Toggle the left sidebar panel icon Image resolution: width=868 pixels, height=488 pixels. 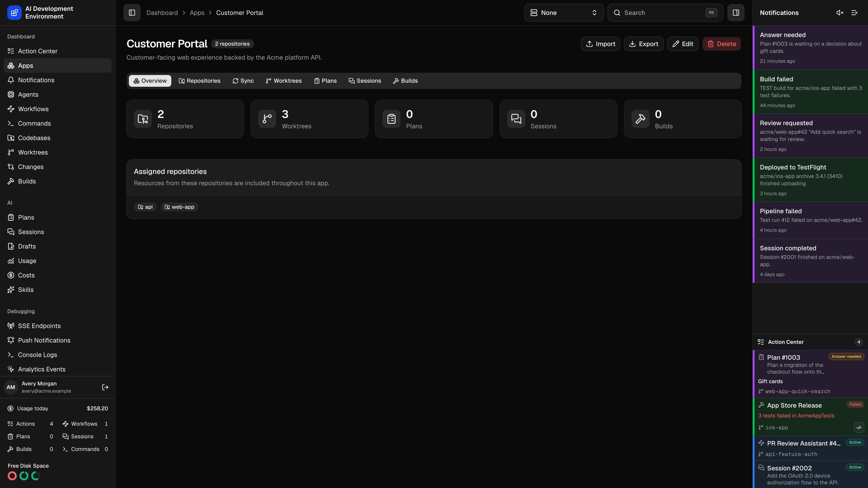pos(132,12)
